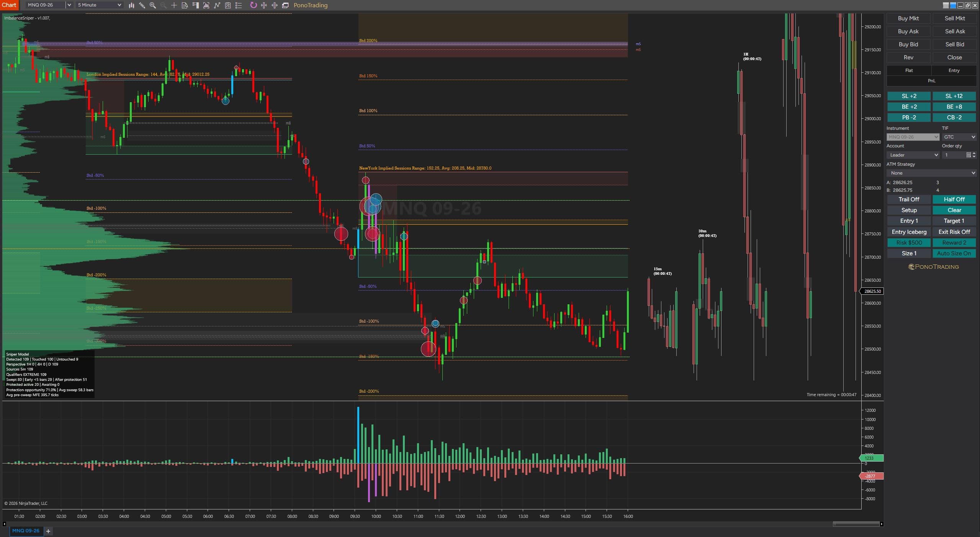Add a new chart tab with plus

coord(48,531)
